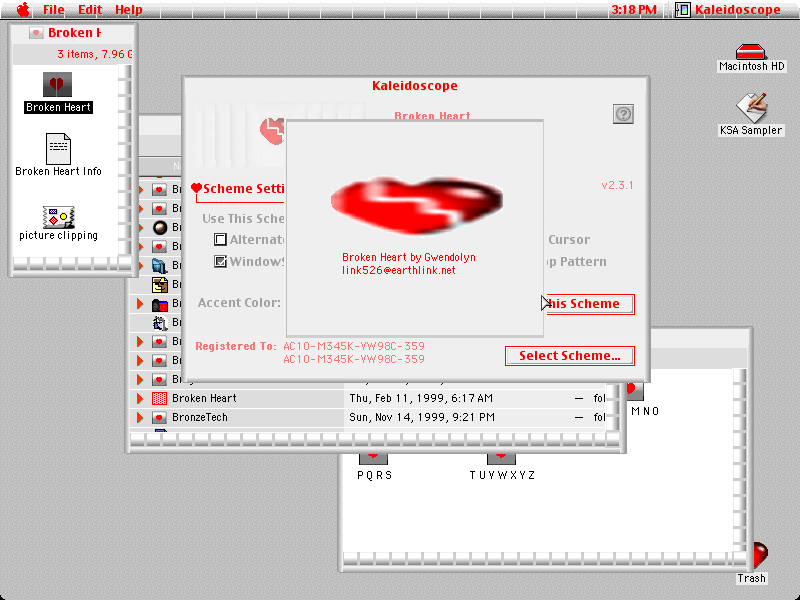800x600 pixels.
Task: Click the 'Registered To:' label
Action: (x=236, y=346)
